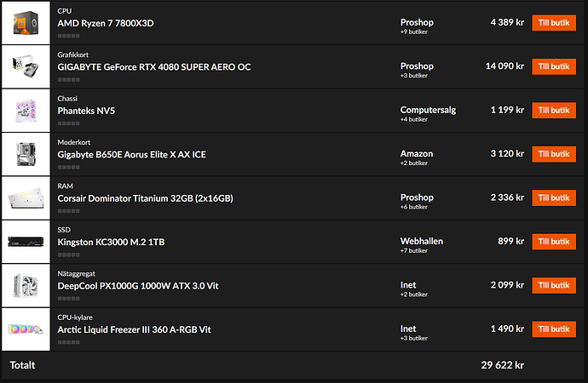The width and height of the screenshot is (588, 383).
Task: Click the DeepCool power supply thumbnail
Action: [x=26, y=286]
